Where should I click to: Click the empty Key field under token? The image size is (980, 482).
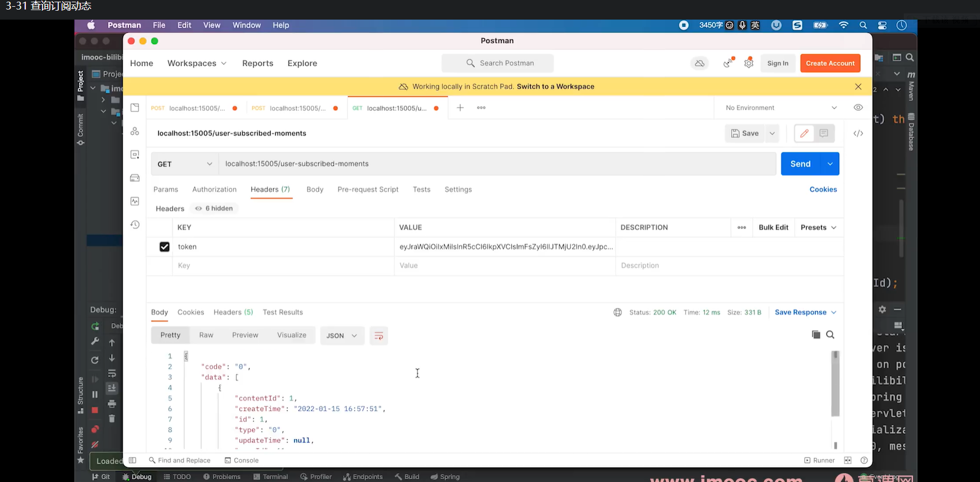pos(283,266)
